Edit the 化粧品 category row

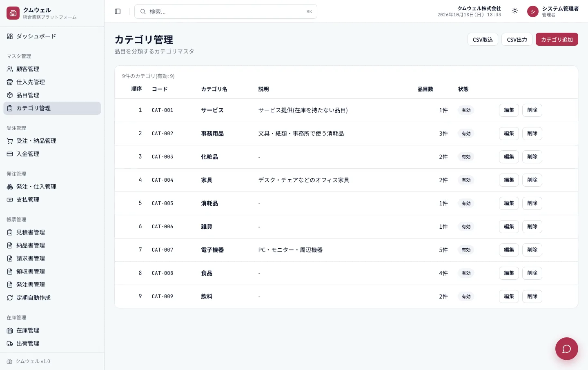[509, 157]
